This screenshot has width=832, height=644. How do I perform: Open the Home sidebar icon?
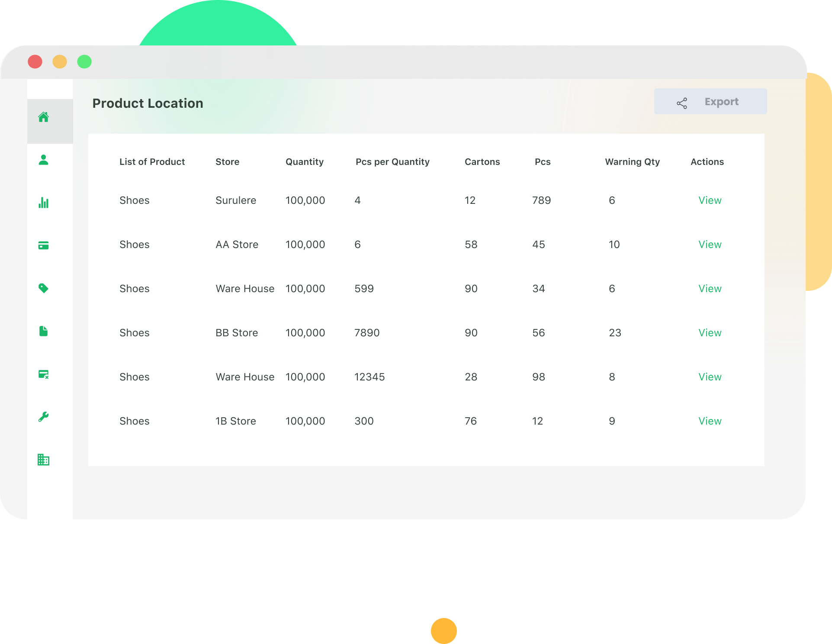[44, 117]
